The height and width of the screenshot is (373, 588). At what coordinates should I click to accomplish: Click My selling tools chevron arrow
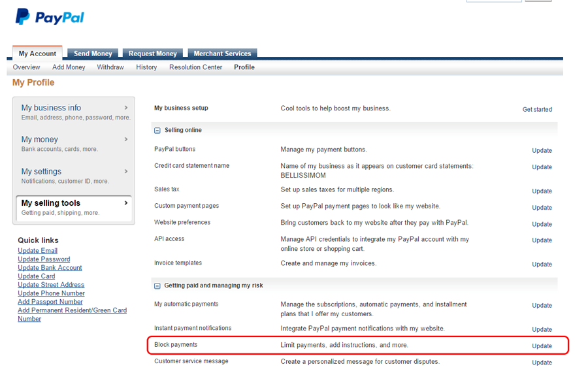click(x=126, y=203)
